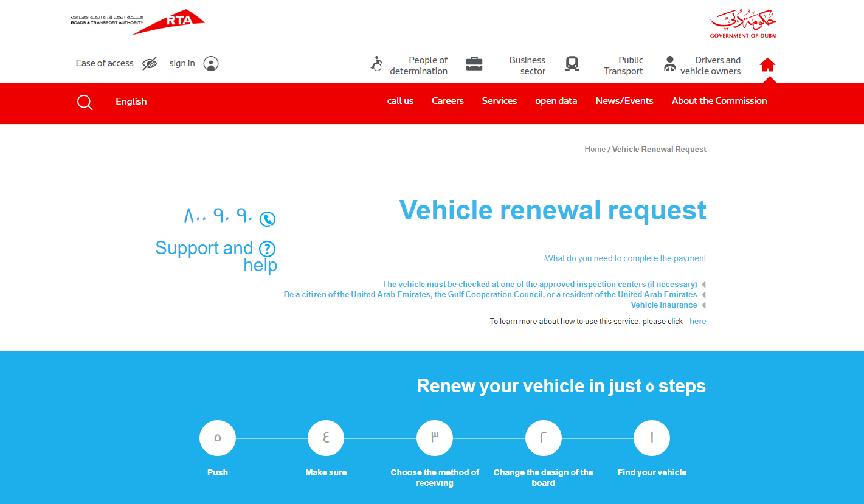Viewport: 864px width, 504px height.
Task: Click step 3 circle Choose the method
Action: 435,438
